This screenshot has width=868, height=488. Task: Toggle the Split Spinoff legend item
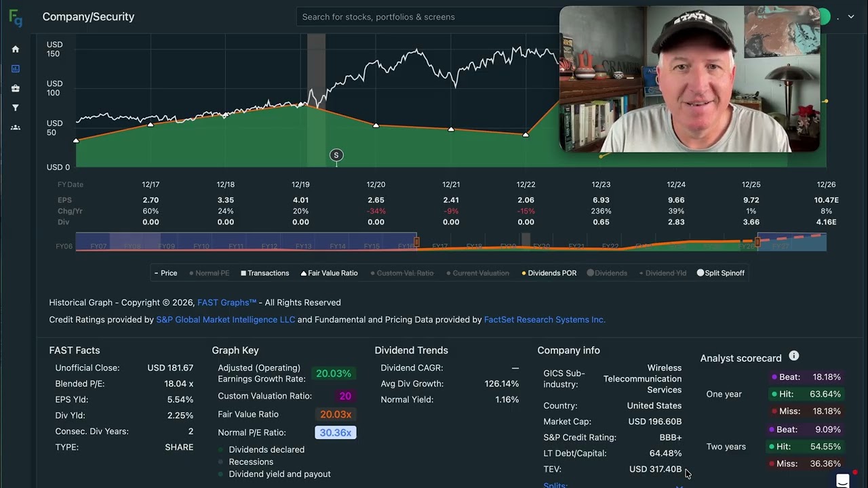coord(721,273)
